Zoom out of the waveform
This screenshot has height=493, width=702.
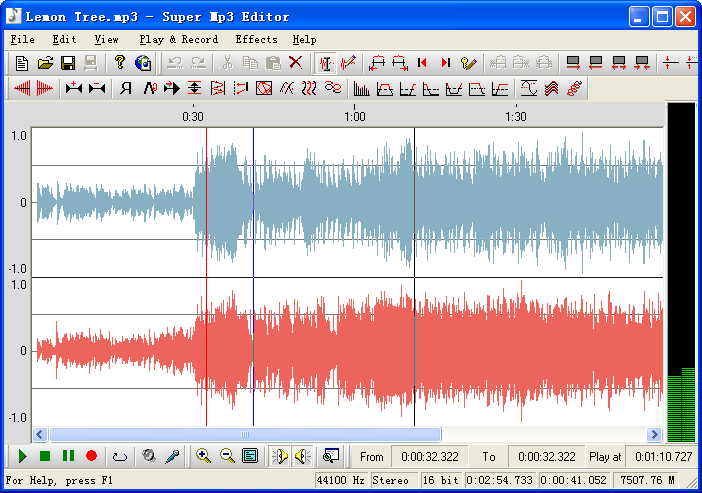click(227, 456)
